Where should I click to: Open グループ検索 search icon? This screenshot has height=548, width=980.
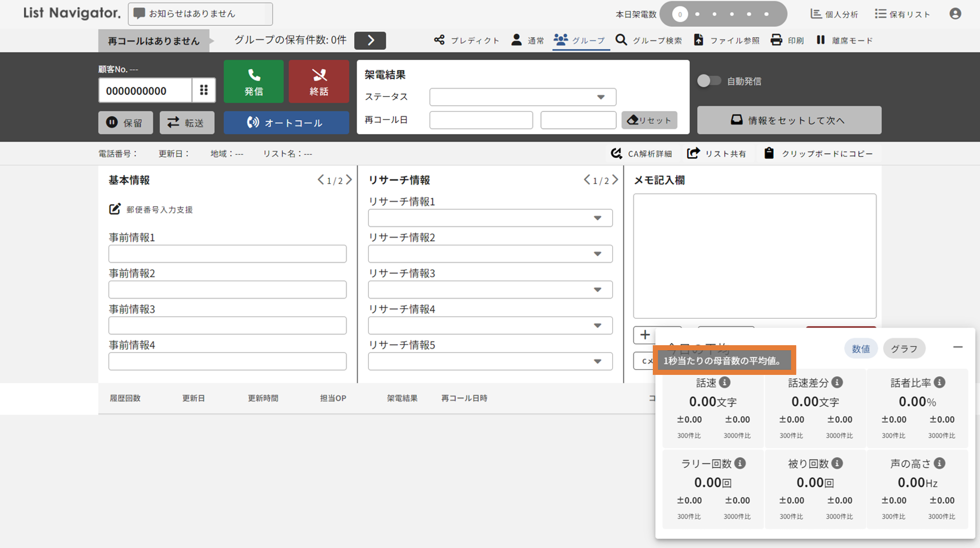click(x=621, y=40)
